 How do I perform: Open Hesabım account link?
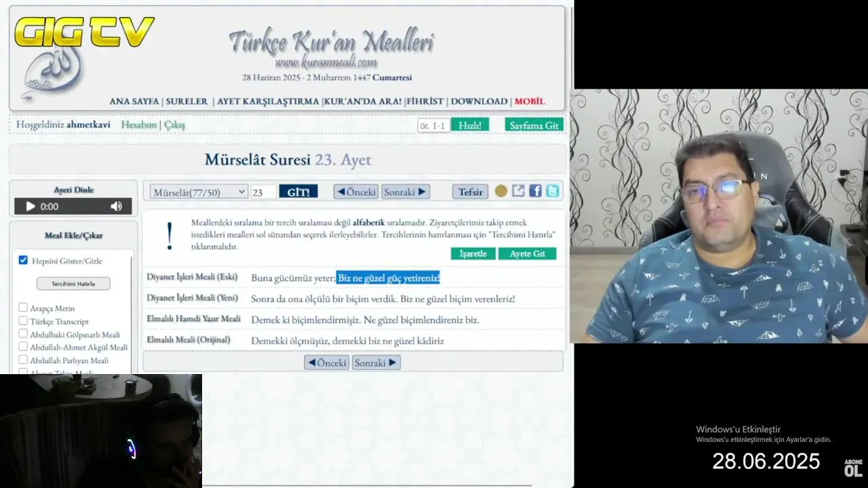click(139, 125)
